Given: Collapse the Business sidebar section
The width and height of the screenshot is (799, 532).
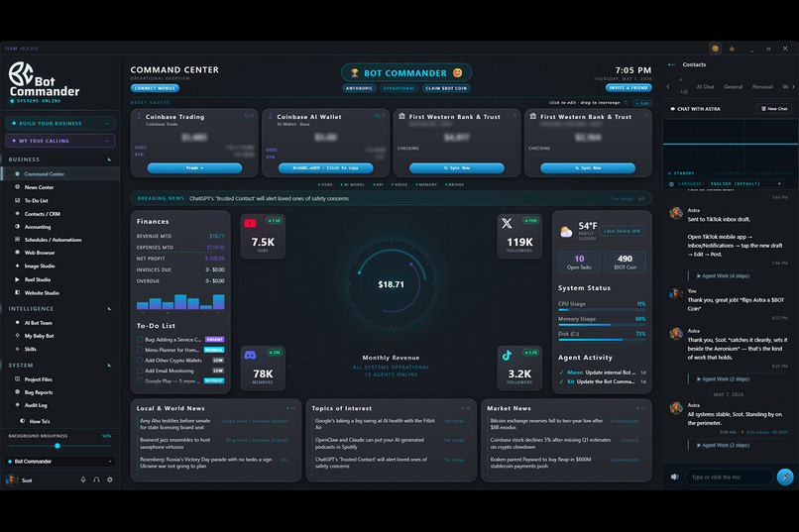Looking at the screenshot, I should 109,160.
